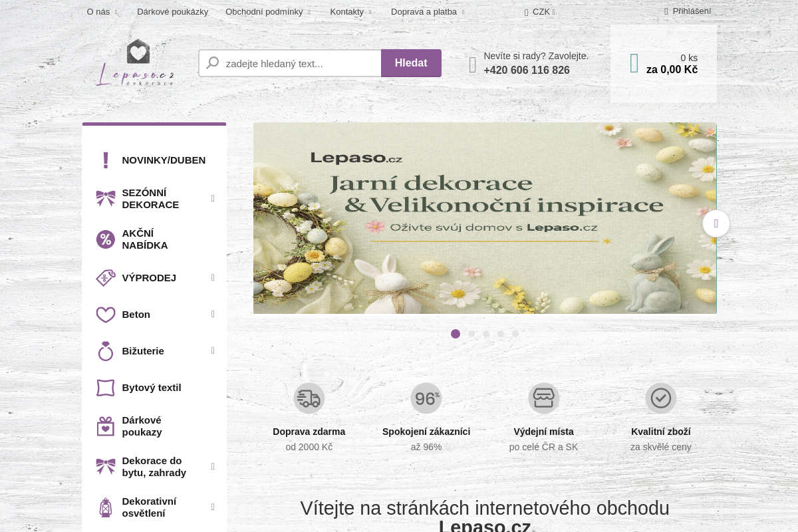This screenshot has width=798, height=532.
Task: Click 'Výdejní místa' text
Action: click(x=544, y=432)
